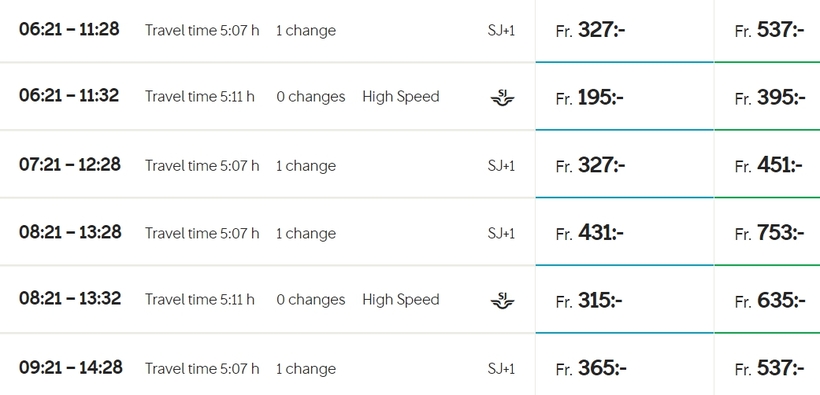Click SJ+1 operator label on 06:21–11:28 row
The height and width of the screenshot is (395, 820).
pyautogui.click(x=501, y=30)
